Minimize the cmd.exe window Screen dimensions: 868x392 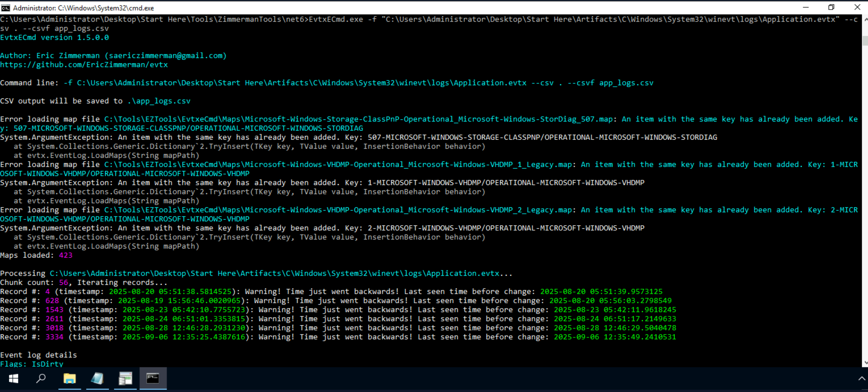[806, 7]
